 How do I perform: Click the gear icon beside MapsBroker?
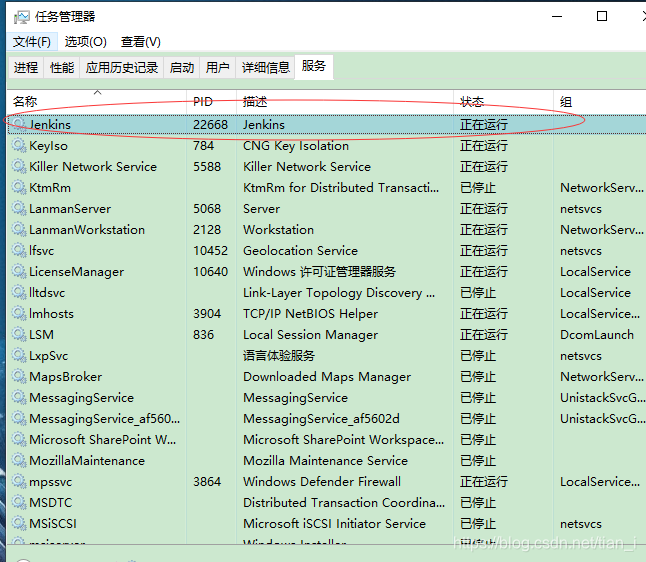[19, 376]
